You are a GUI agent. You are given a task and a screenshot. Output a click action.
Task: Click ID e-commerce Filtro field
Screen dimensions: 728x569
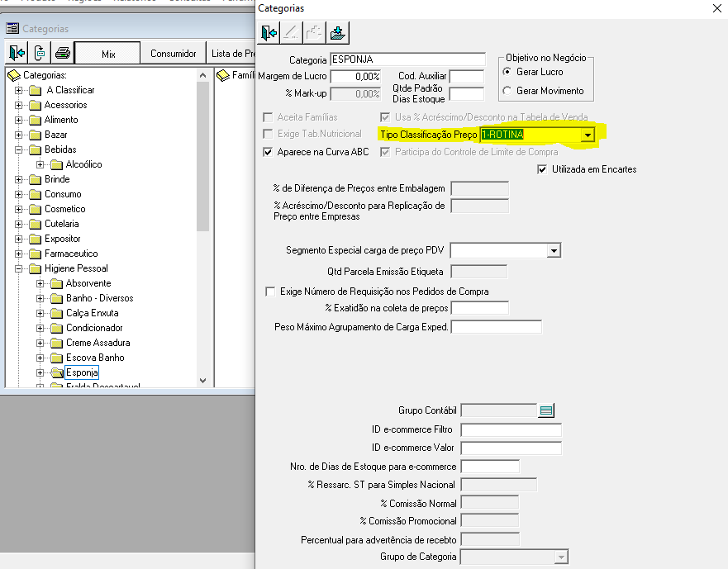point(512,429)
